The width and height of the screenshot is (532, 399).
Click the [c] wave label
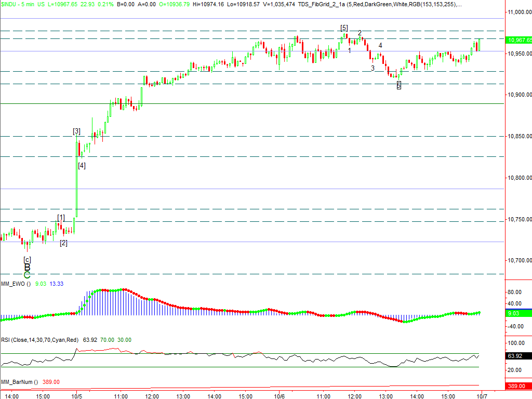pyautogui.click(x=27, y=259)
